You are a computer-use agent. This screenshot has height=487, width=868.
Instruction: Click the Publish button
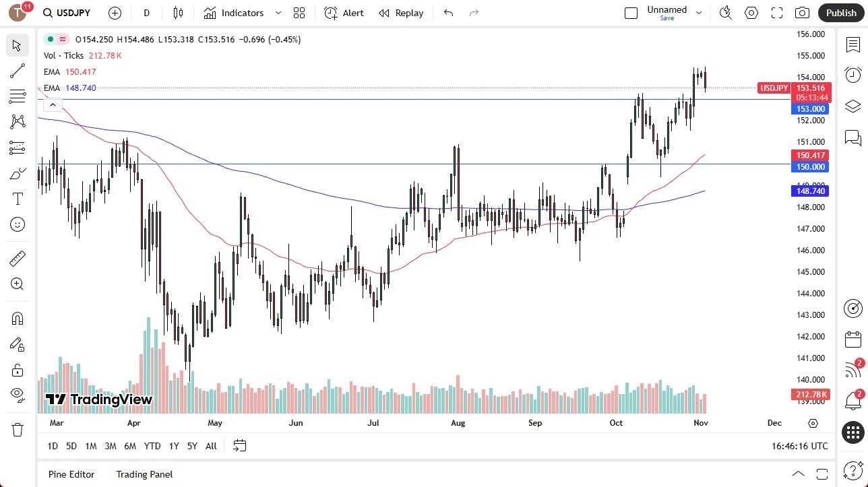[x=840, y=12]
